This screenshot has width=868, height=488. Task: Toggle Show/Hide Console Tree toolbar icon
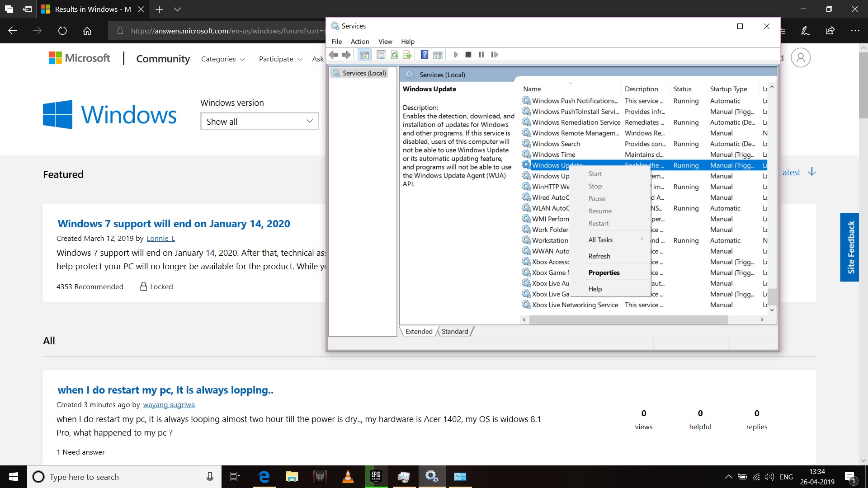pyautogui.click(x=364, y=55)
